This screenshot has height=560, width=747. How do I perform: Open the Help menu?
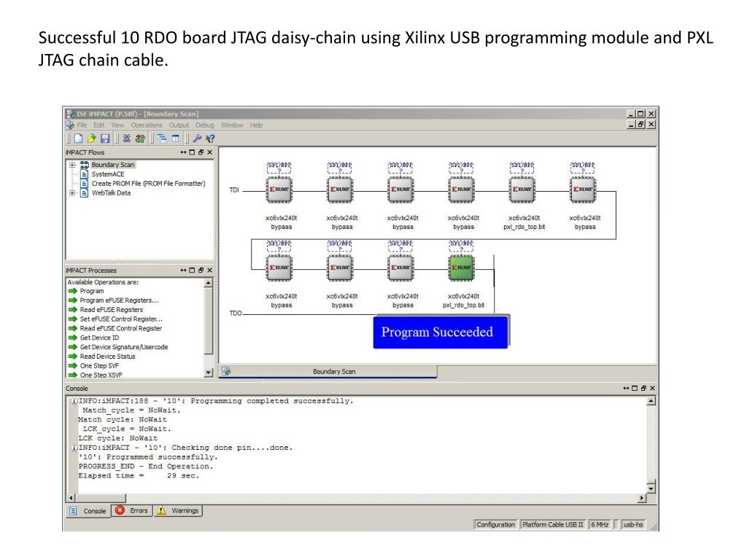tap(256, 125)
